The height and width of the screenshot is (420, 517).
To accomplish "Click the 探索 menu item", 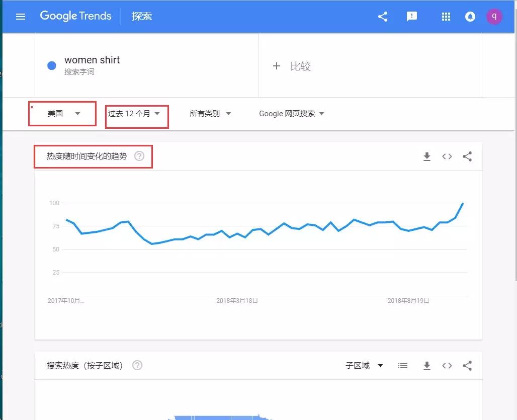I will 142,16.
